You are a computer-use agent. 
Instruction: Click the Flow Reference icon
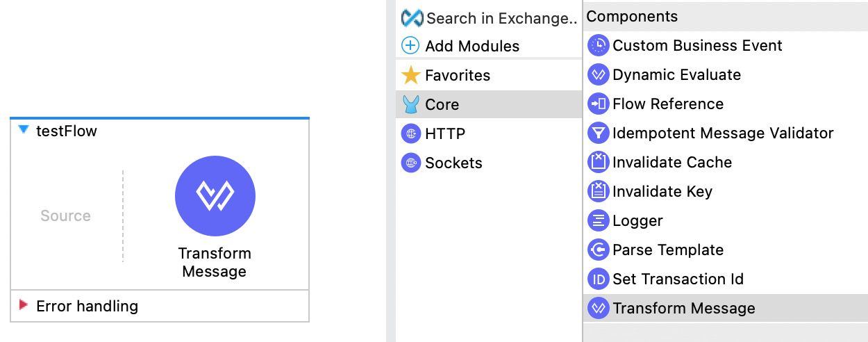coord(598,104)
